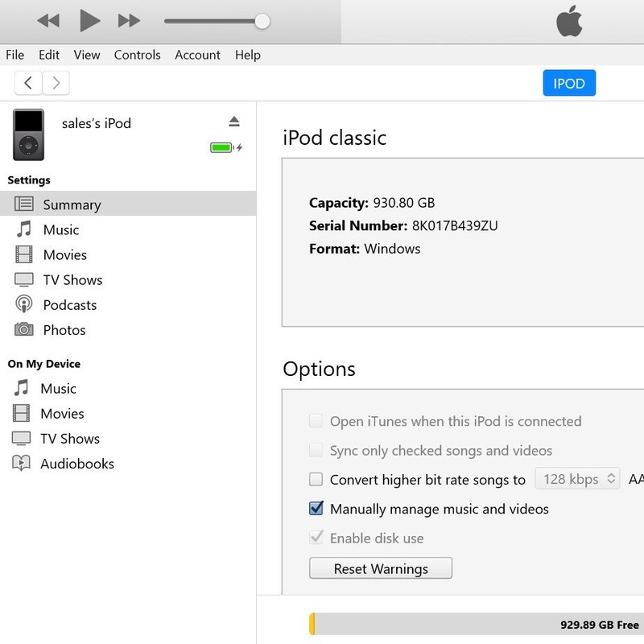
Task: Open Movies icon under On My Device
Action: 22,413
